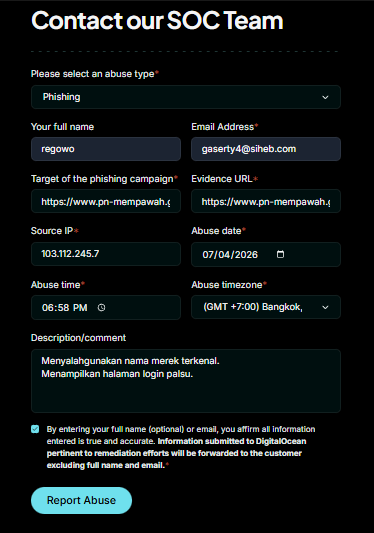Click the Abuse timezone label
Image resolution: width=374 pixels, height=533 pixels.
228,285
